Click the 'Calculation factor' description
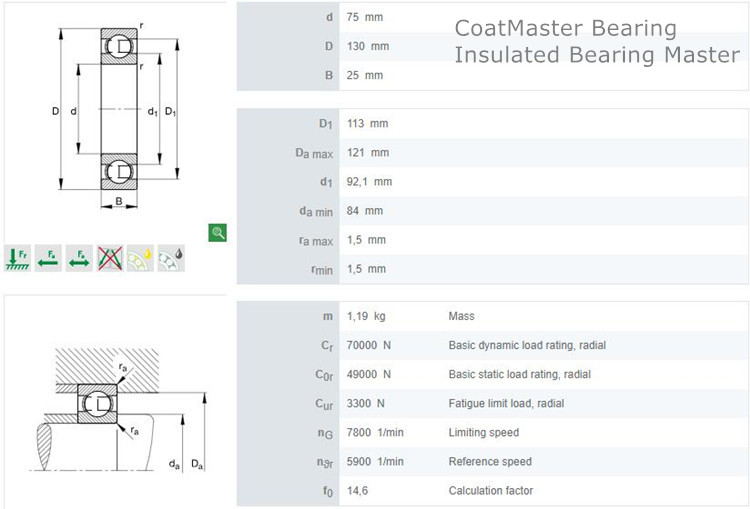Screen dimensions: 750x509 click(491, 491)
